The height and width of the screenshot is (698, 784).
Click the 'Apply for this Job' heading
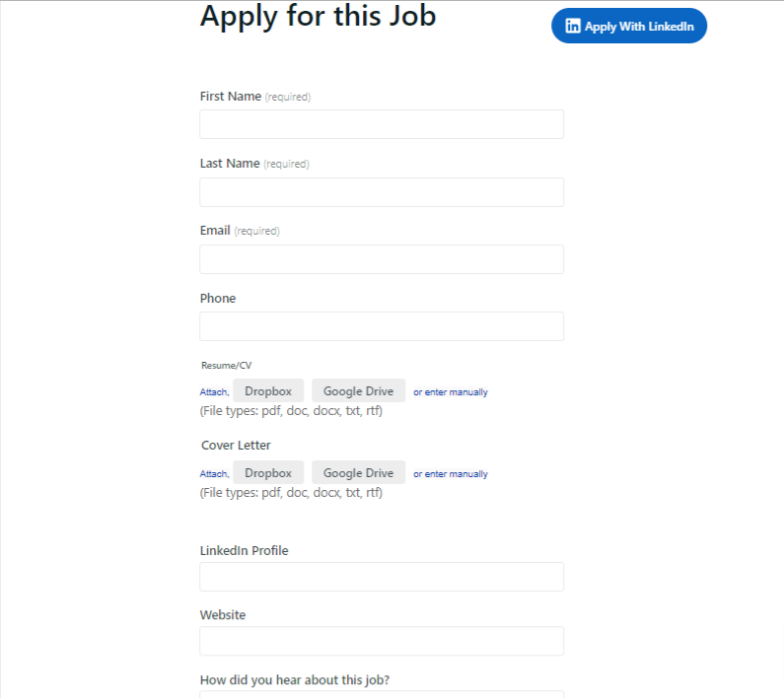coord(318,16)
